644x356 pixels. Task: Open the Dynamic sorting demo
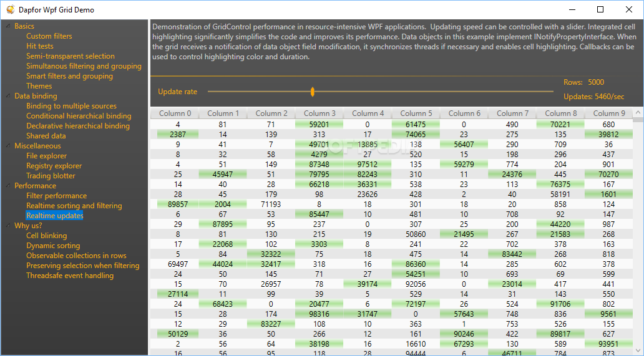click(53, 246)
